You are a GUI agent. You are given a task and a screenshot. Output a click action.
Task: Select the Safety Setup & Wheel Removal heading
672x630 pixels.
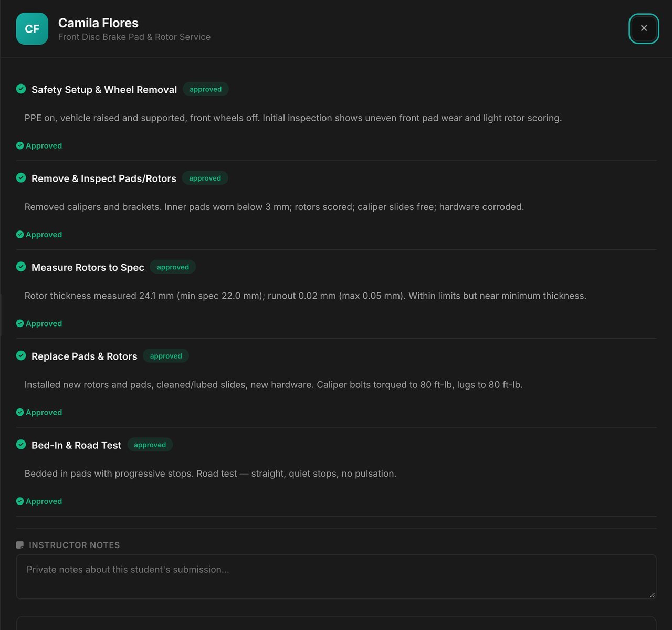pos(104,89)
